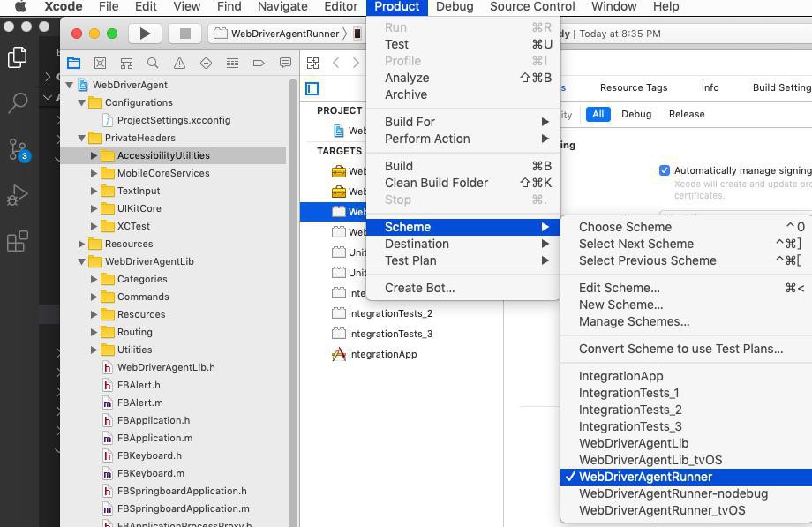Viewport: 812px width, 527px height.
Task: Select WebDriverAgentLib.h header file
Action: [x=166, y=367]
